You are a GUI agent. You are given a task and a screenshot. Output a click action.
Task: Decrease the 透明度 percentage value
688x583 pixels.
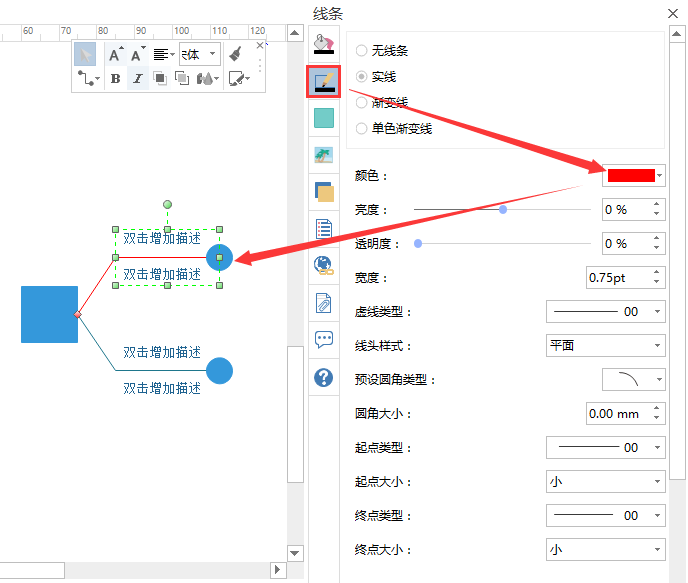tap(656, 248)
